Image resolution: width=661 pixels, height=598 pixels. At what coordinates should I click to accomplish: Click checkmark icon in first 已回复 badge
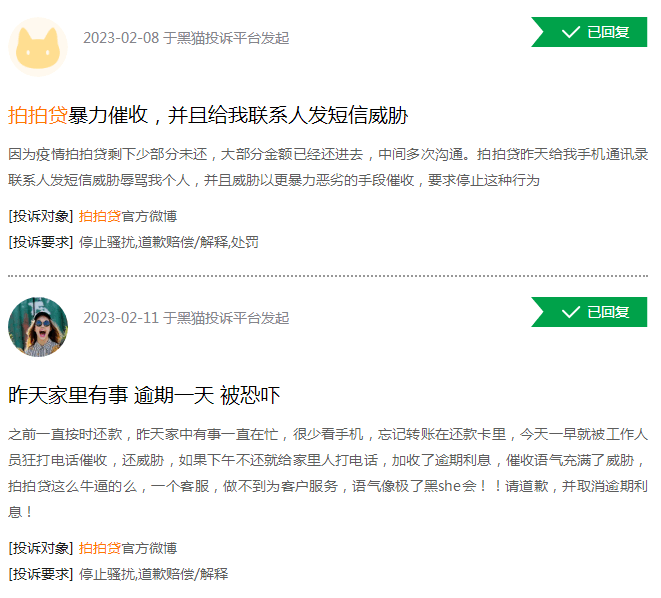(x=571, y=32)
